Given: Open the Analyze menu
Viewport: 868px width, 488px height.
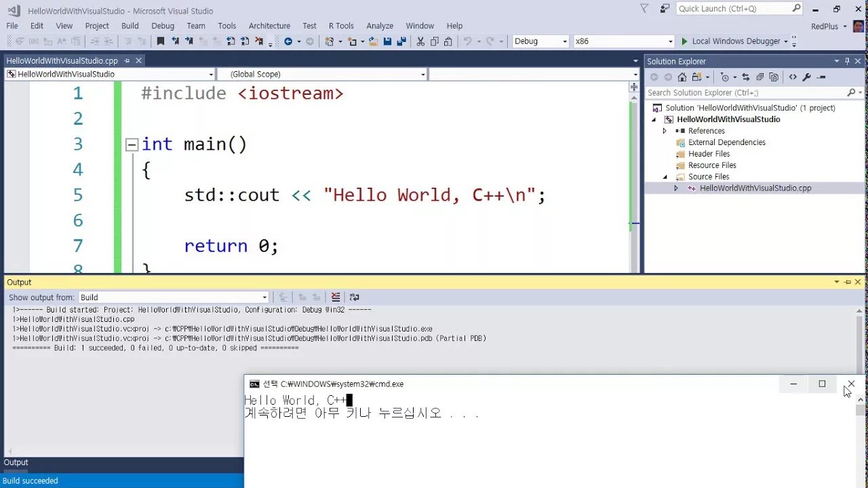Looking at the screenshot, I should (380, 26).
